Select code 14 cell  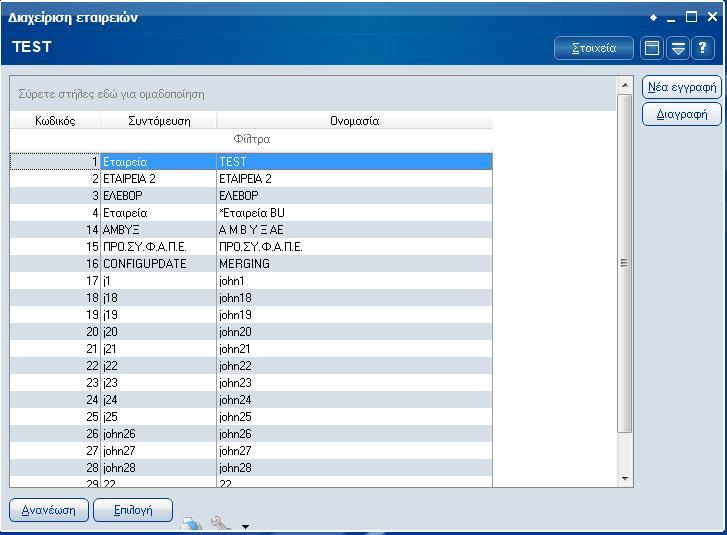55,230
